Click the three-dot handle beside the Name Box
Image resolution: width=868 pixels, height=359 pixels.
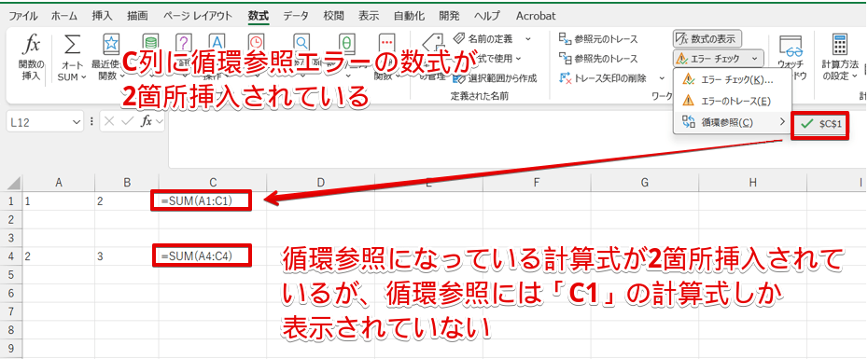click(91, 122)
